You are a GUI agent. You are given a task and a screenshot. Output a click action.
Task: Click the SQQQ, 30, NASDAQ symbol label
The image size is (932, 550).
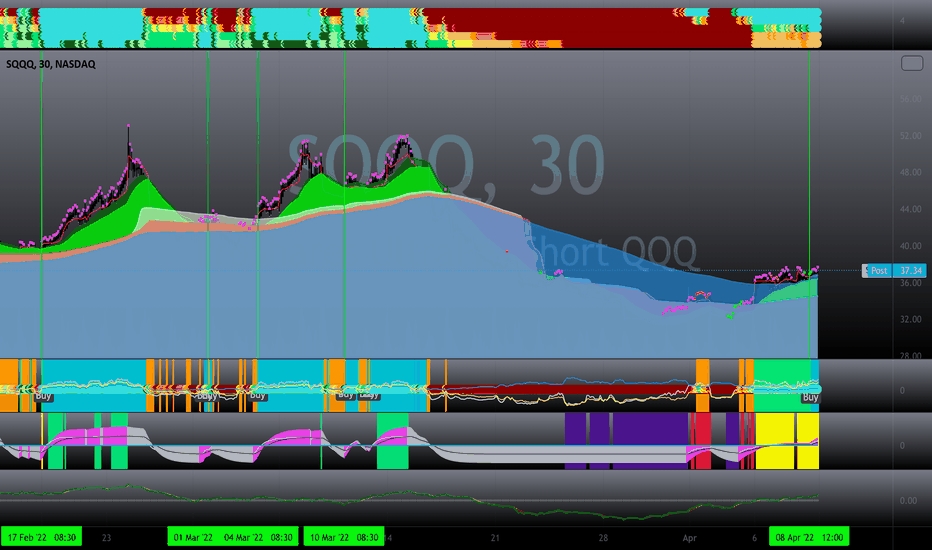point(51,64)
